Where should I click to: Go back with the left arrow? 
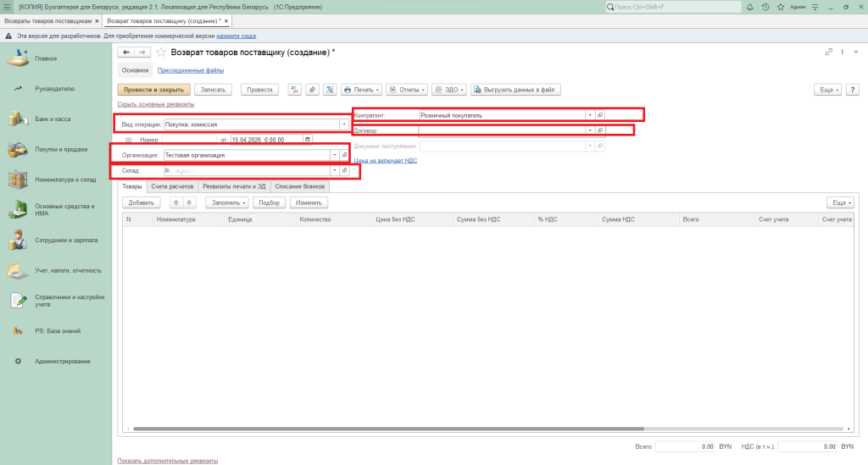(127, 53)
